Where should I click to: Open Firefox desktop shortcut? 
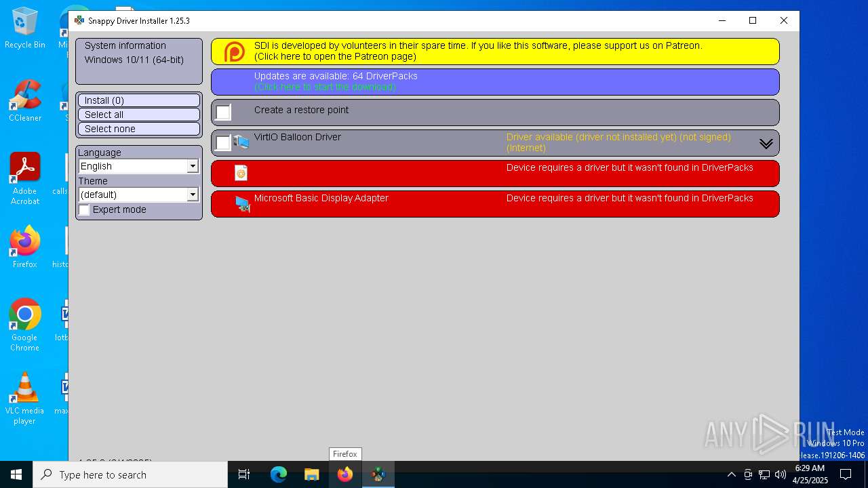coord(25,247)
